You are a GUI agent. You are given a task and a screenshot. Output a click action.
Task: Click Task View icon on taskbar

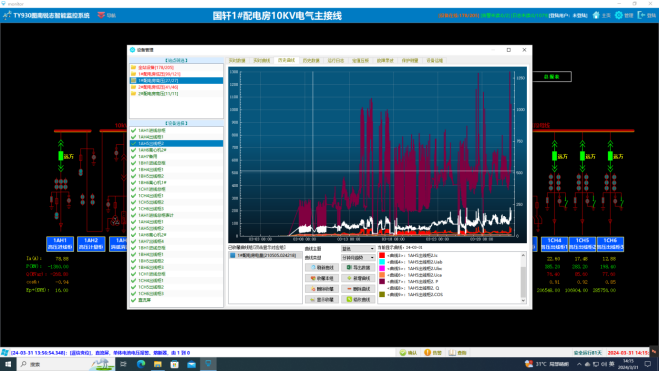click(x=123, y=364)
